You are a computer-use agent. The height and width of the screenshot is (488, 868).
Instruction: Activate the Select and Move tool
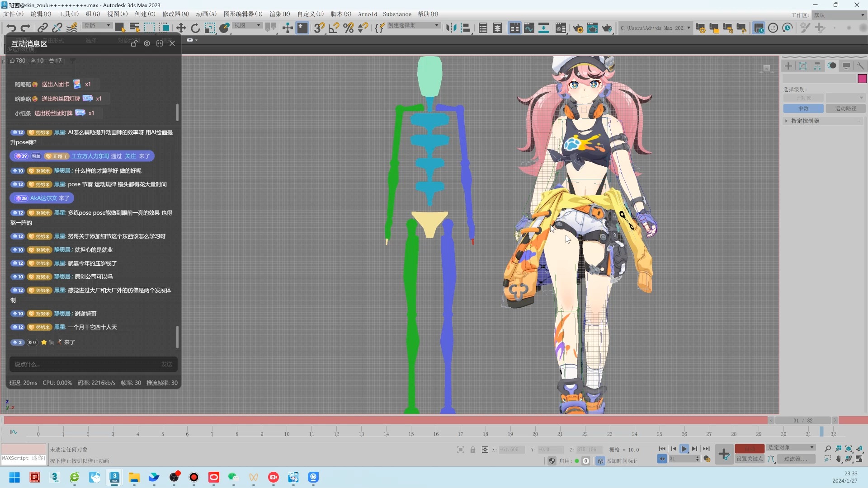coord(181,28)
